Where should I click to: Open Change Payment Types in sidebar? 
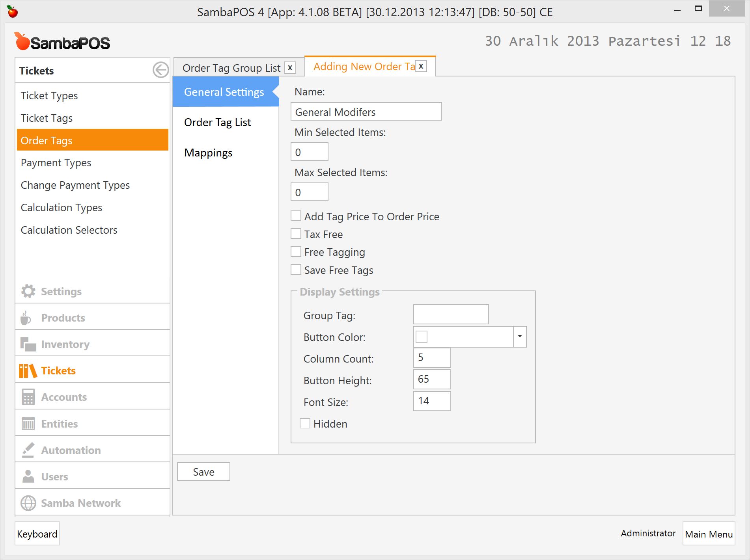point(93,185)
